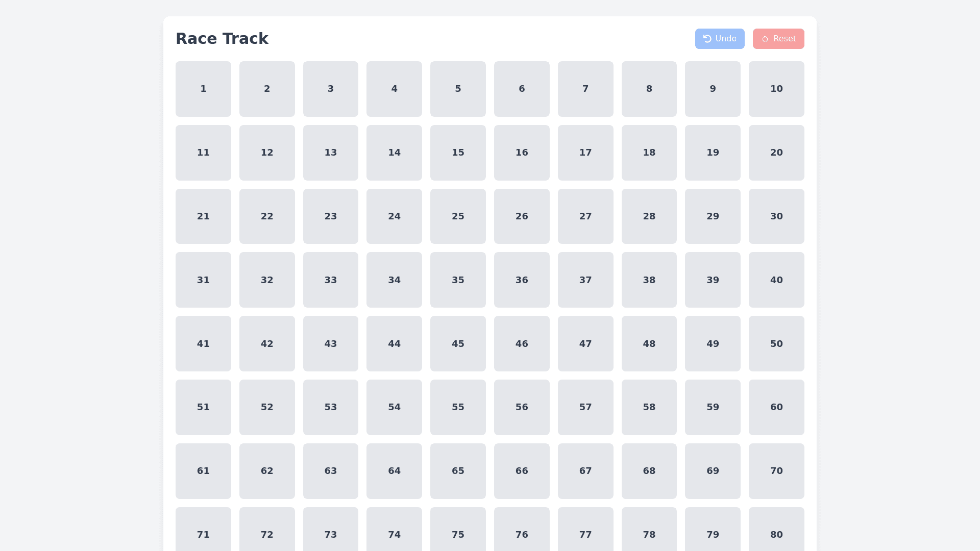
Task: Click the Reset circular icon
Action: pos(765,39)
